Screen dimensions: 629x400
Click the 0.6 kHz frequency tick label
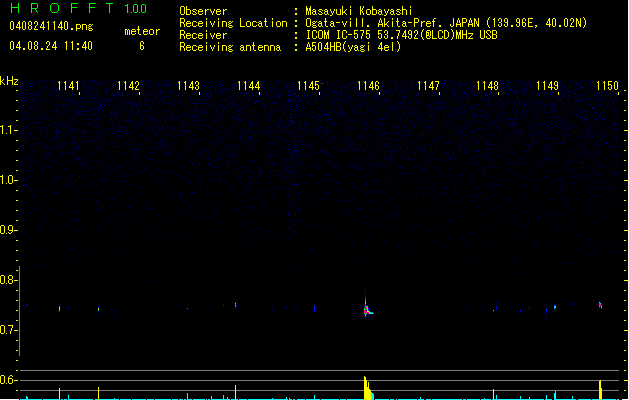tap(8, 380)
